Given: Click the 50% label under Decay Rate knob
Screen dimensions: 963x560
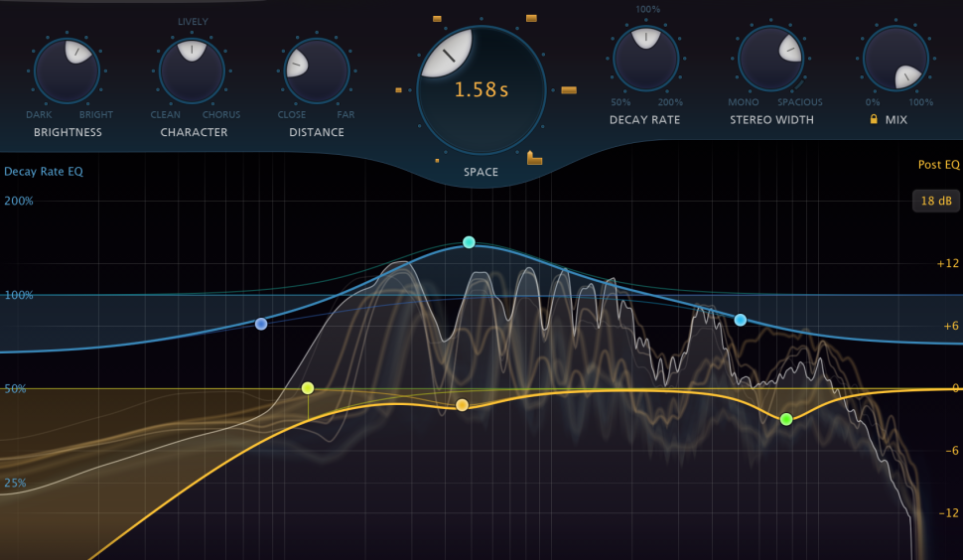Looking at the screenshot, I should click(x=620, y=102).
